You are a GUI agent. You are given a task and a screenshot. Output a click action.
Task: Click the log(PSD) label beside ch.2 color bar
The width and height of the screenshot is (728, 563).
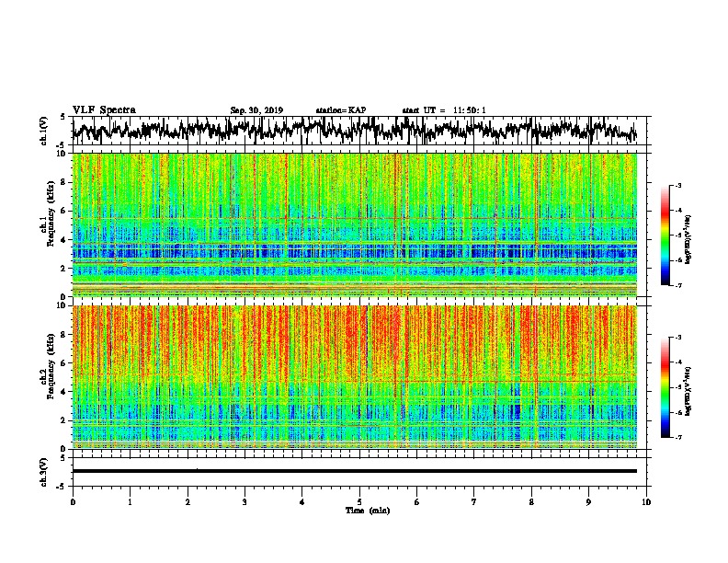pos(688,391)
